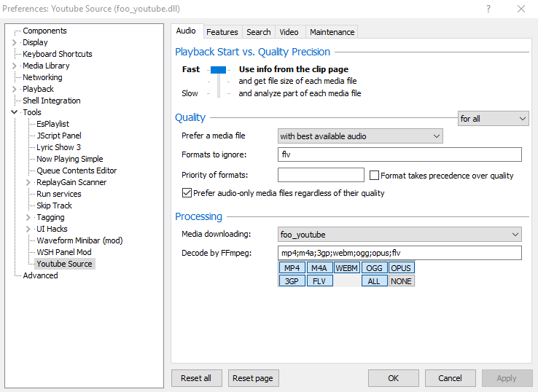This screenshot has width=538, height=392.
Task: Click the NONE formats button
Action: 401,281
